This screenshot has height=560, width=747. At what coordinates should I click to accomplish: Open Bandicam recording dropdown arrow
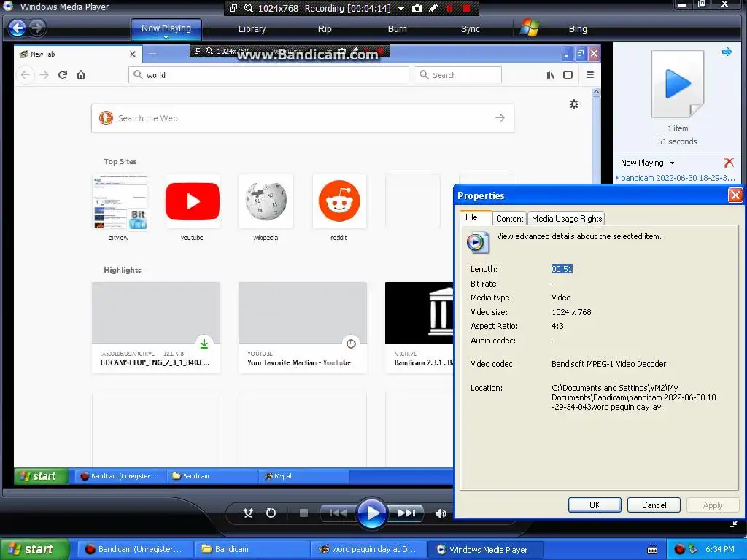click(x=400, y=9)
